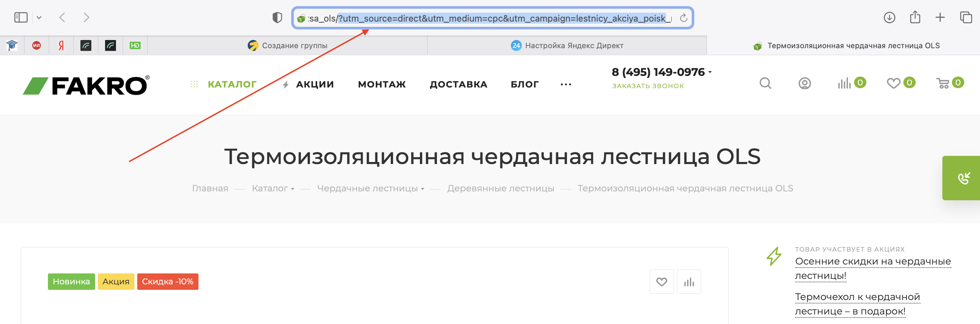Open the pinned graduation cap tab

(x=12, y=45)
